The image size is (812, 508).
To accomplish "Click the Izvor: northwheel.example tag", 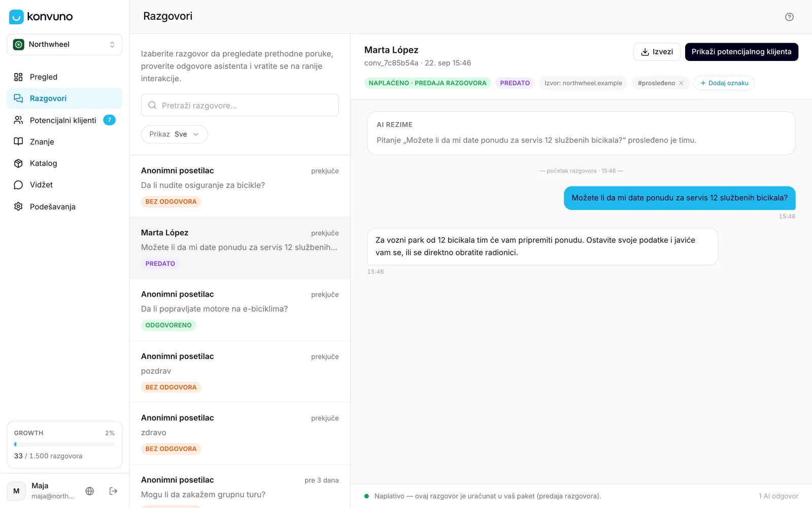I will (583, 83).
